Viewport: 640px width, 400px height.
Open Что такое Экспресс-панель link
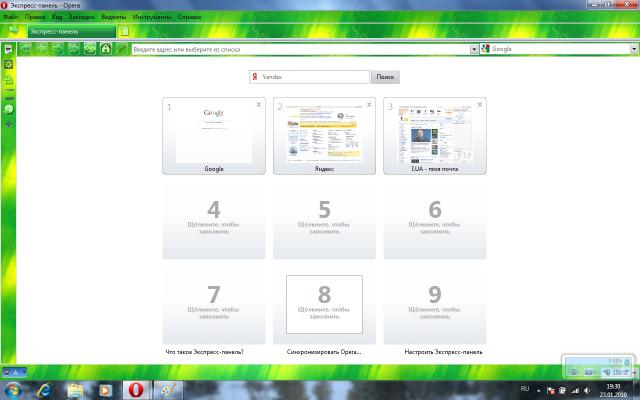[204, 351]
